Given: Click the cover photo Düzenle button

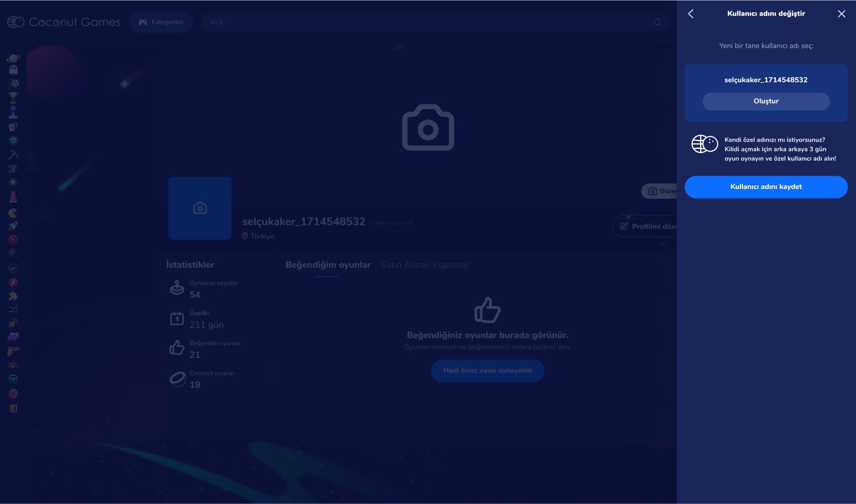Looking at the screenshot, I should pos(659,191).
